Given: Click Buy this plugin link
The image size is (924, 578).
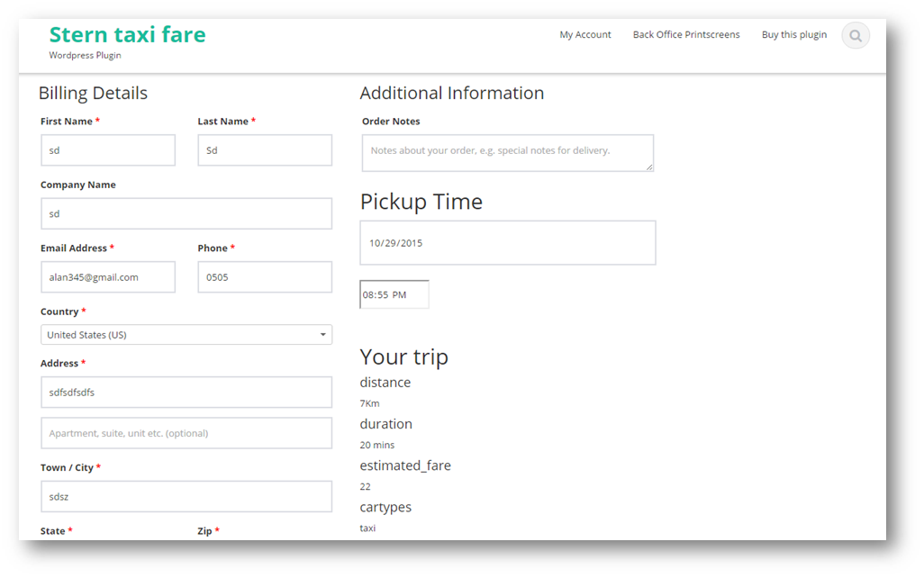Looking at the screenshot, I should pos(793,35).
